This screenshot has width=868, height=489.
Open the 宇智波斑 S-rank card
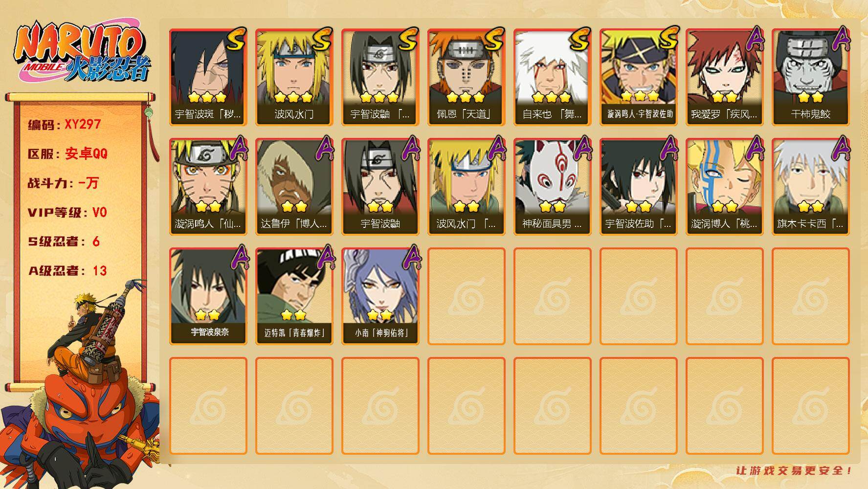click(208, 77)
